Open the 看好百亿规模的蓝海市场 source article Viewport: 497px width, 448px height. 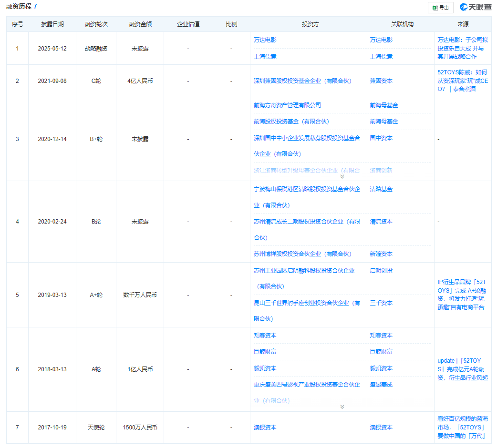tap(463, 428)
